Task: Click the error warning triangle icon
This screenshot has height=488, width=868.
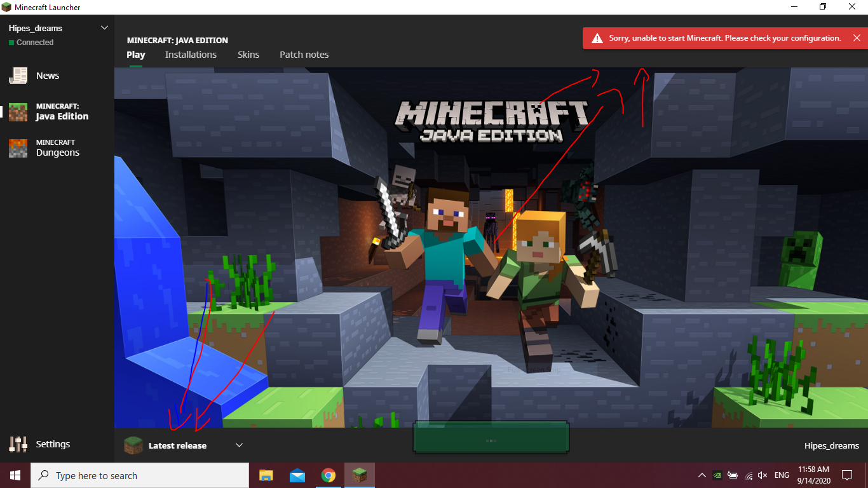Action: tap(597, 38)
